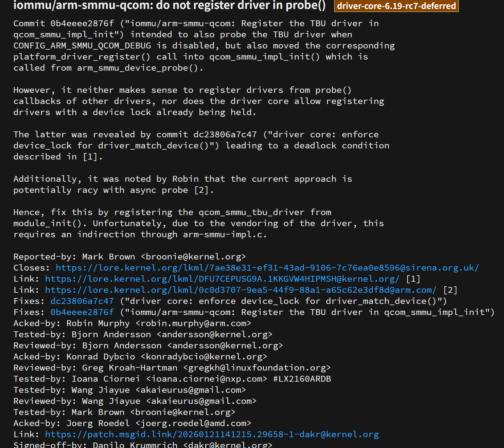Click the driver-core-6.19-rc7-deferred tag badge
Viewport: 504px width, 448px height.
396,6
